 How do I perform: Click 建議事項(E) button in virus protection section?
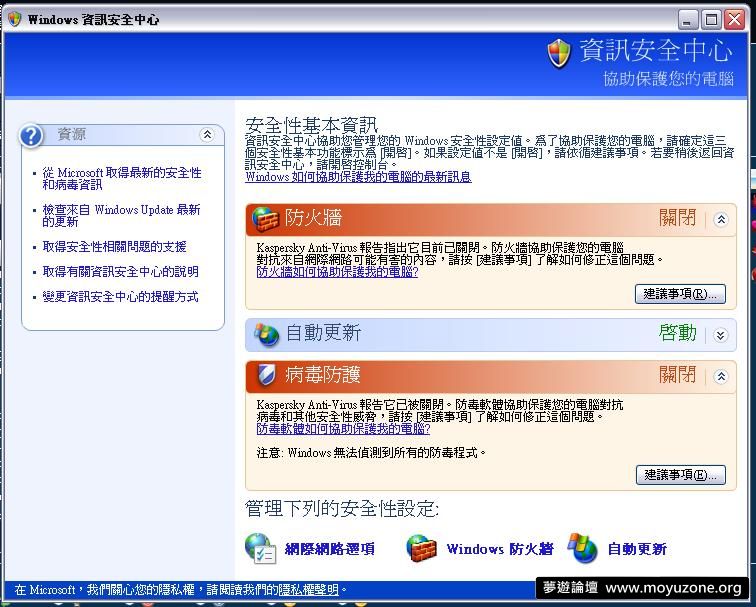coord(681,475)
